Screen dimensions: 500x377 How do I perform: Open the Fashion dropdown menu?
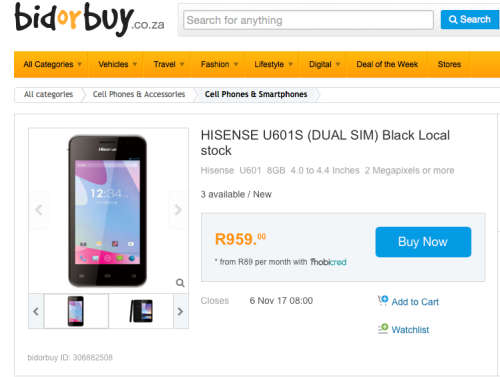coord(219,64)
